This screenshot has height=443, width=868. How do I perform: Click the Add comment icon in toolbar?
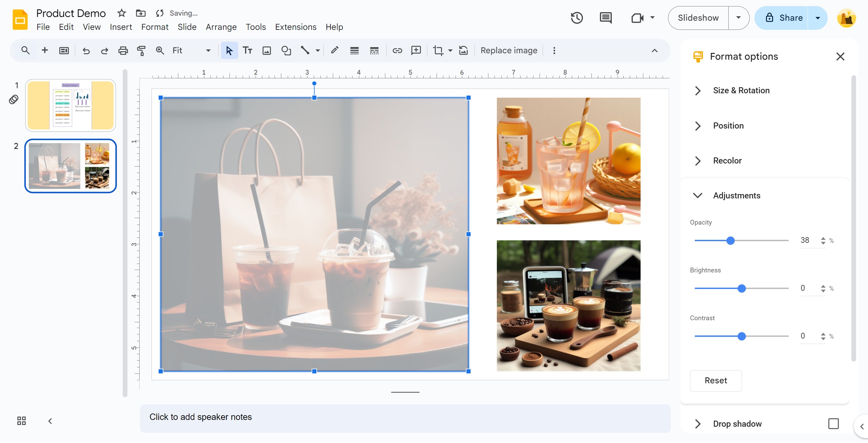pos(416,51)
